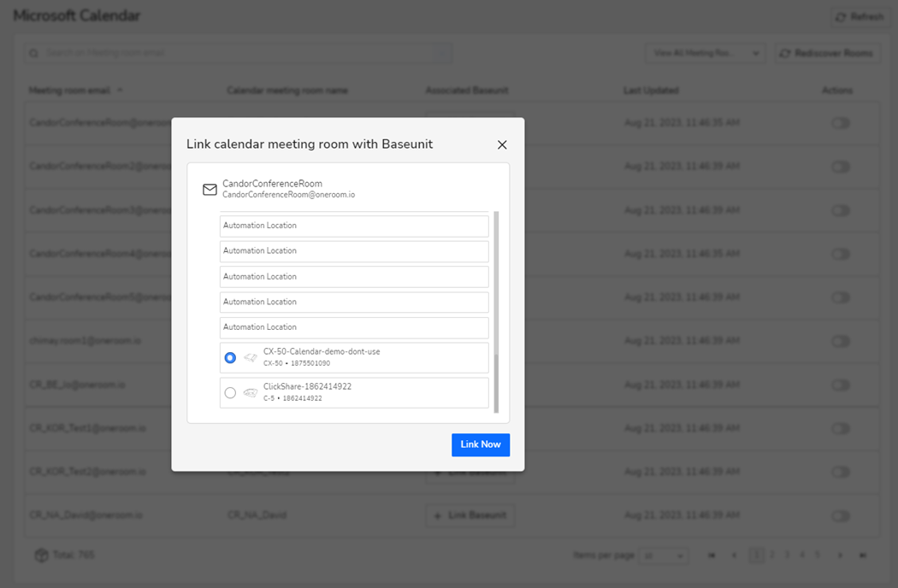The width and height of the screenshot is (898, 588).
Task: Click the first Automation Location input field
Action: coord(353,226)
